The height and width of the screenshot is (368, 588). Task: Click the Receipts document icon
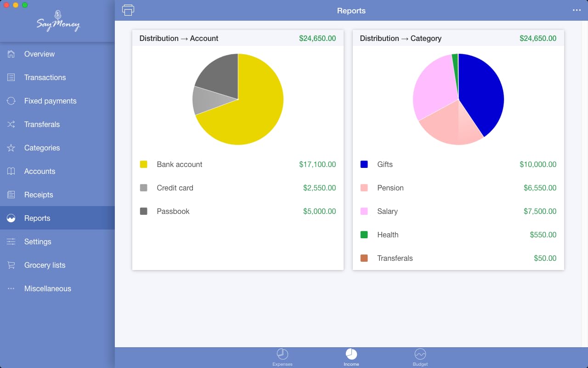coord(11,195)
